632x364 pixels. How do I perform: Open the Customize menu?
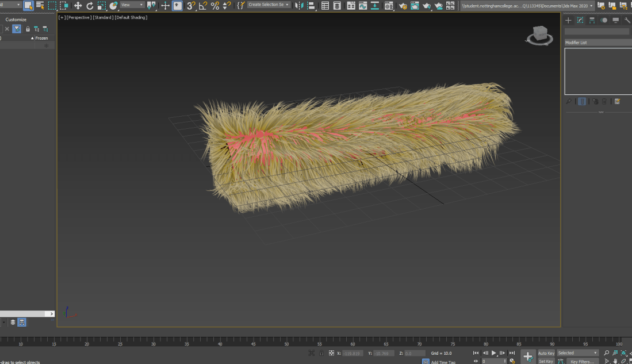pyautogui.click(x=16, y=20)
